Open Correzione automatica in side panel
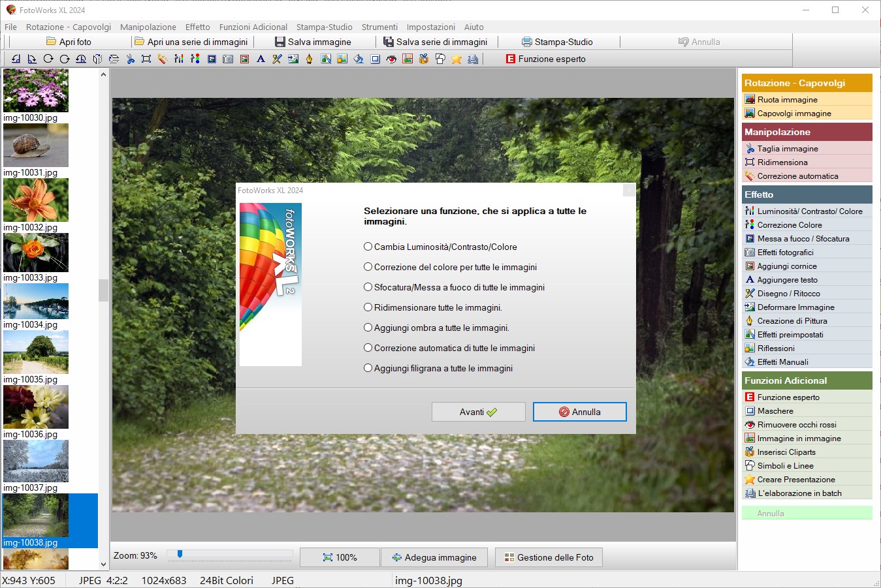881x588 pixels. pyautogui.click(x=807, y=176)
